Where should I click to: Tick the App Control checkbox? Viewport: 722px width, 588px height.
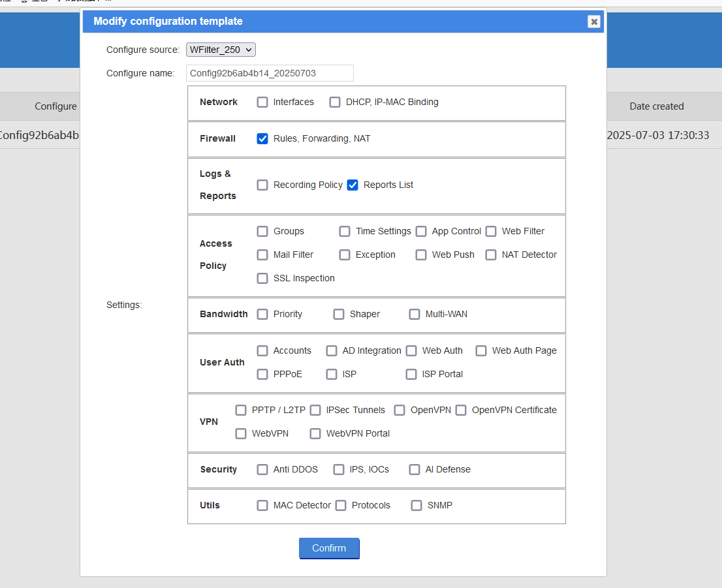[x=421, y=231]
